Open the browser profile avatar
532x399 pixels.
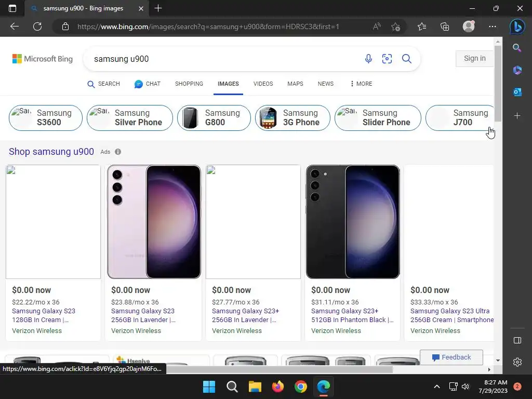point(469,26)
